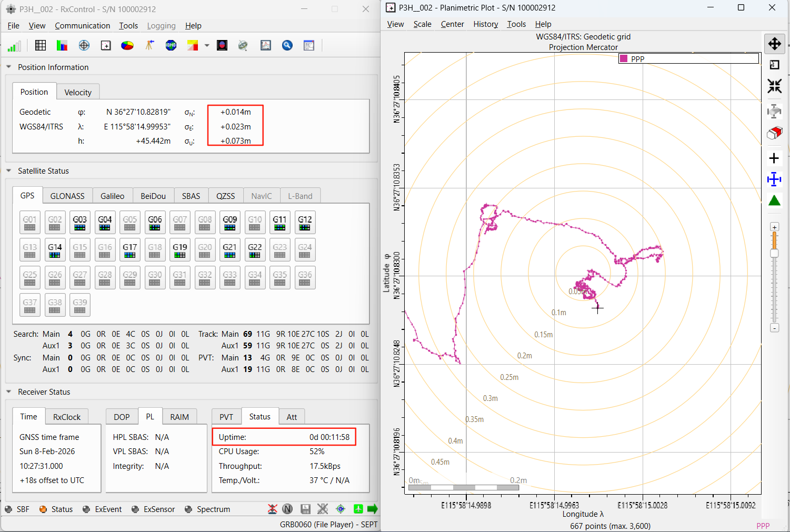
Task: Switch to the RAIM tab
Action: click(x=179, y=417)
